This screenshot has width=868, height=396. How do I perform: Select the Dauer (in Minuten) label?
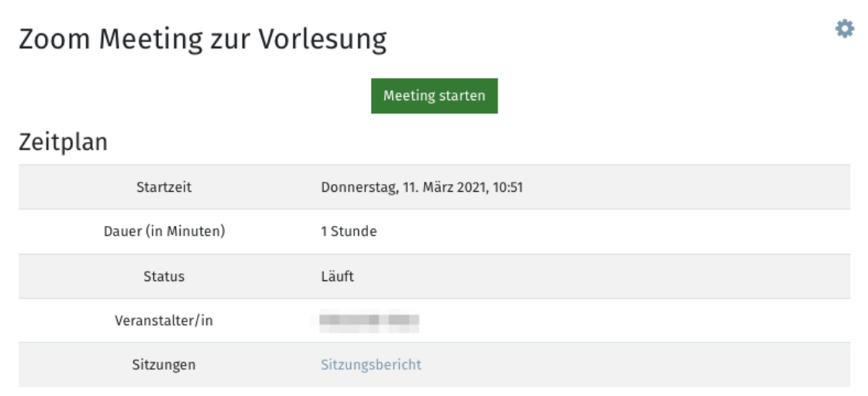164,232
